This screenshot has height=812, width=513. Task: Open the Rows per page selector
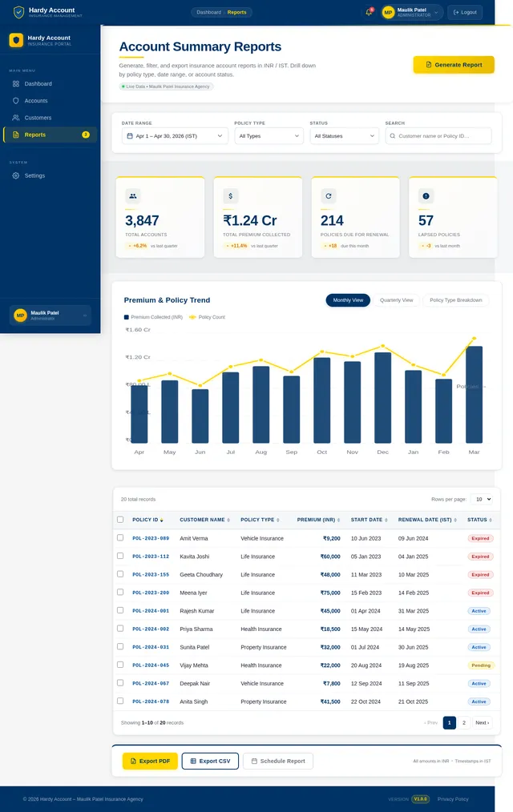pyautogui.click(x=482, y=499)
